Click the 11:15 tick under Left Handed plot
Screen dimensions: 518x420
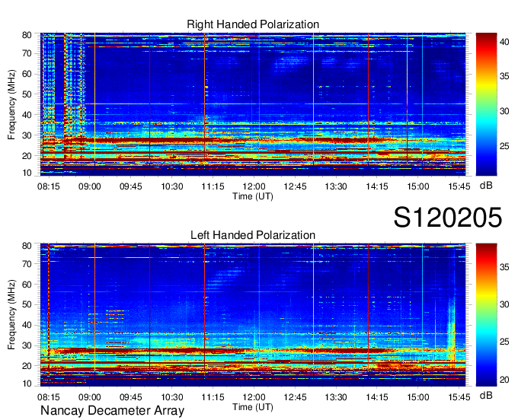coord(213,397)
